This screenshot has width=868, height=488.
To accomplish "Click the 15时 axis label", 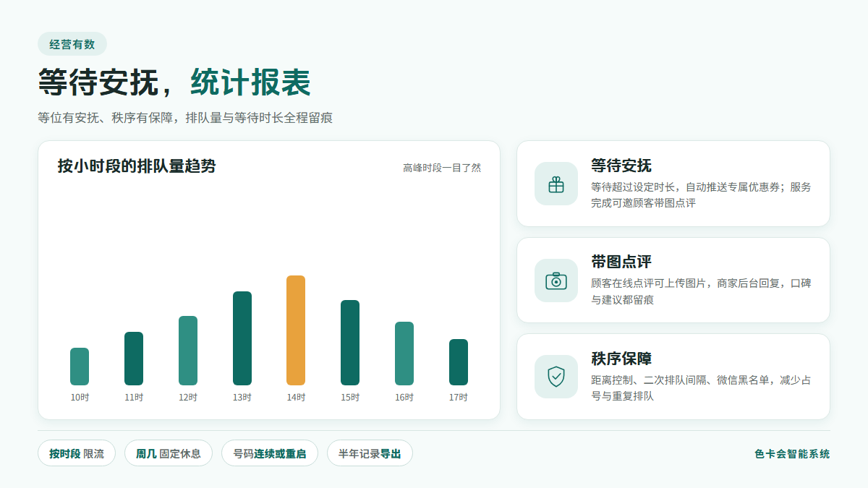I will [350, 398].
